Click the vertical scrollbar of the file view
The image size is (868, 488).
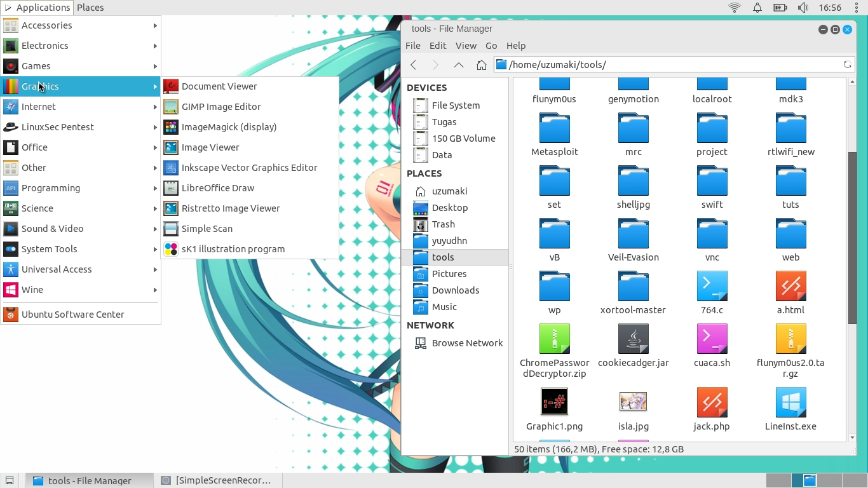[x=852, y=238]
